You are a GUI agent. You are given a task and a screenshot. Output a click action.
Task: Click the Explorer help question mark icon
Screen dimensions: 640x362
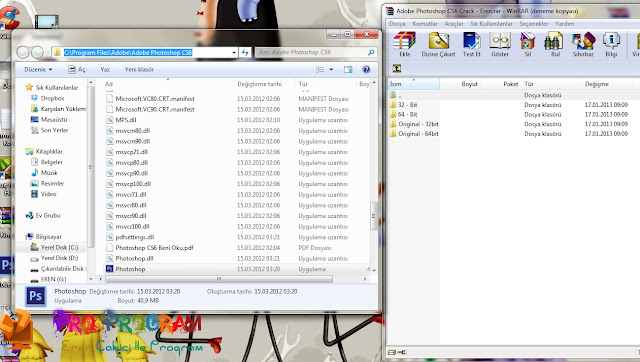tap(366, 69)
